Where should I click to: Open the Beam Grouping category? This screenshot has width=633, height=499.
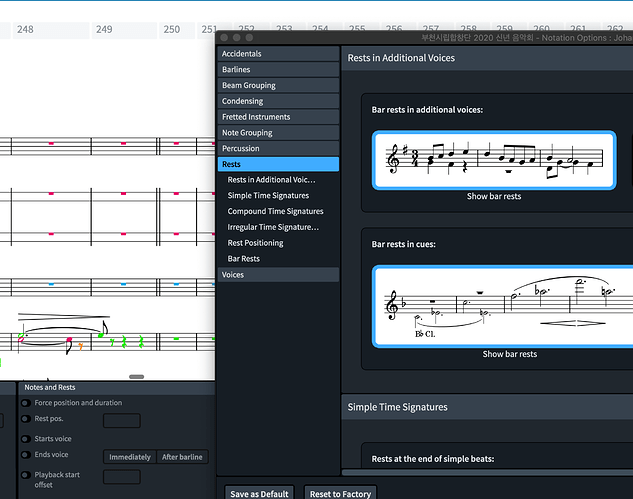tap(278, 85)
